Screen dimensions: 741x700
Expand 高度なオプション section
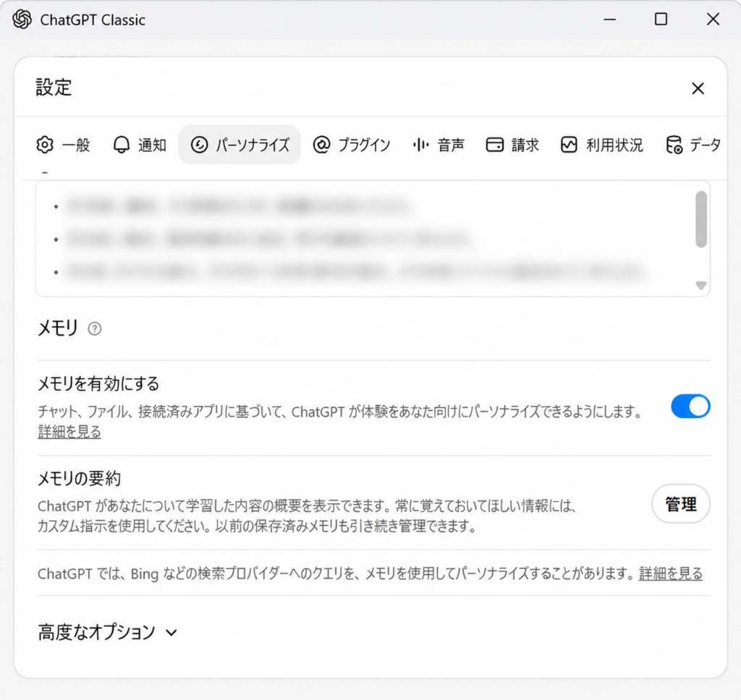coord(108,632)
